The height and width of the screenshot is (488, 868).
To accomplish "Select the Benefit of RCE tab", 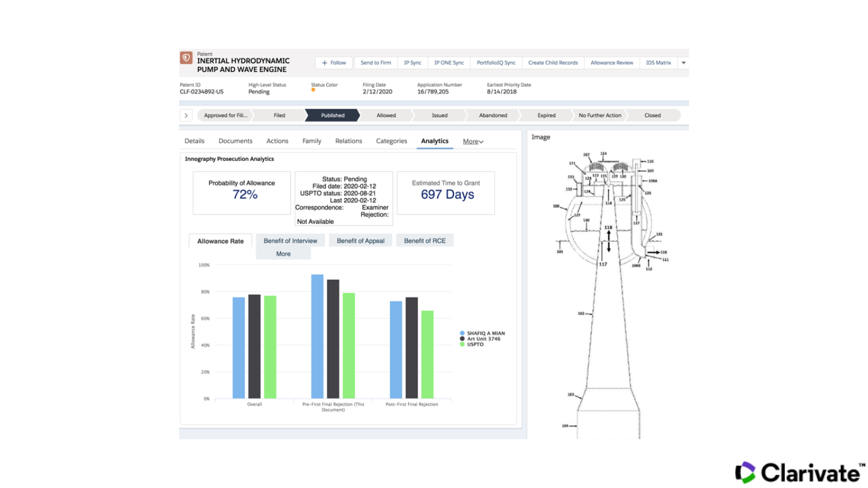I will click(425, 241).
